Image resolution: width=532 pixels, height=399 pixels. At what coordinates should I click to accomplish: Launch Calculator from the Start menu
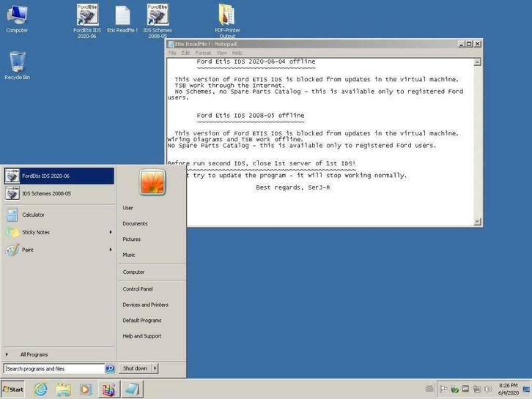[x=33, y=215]
